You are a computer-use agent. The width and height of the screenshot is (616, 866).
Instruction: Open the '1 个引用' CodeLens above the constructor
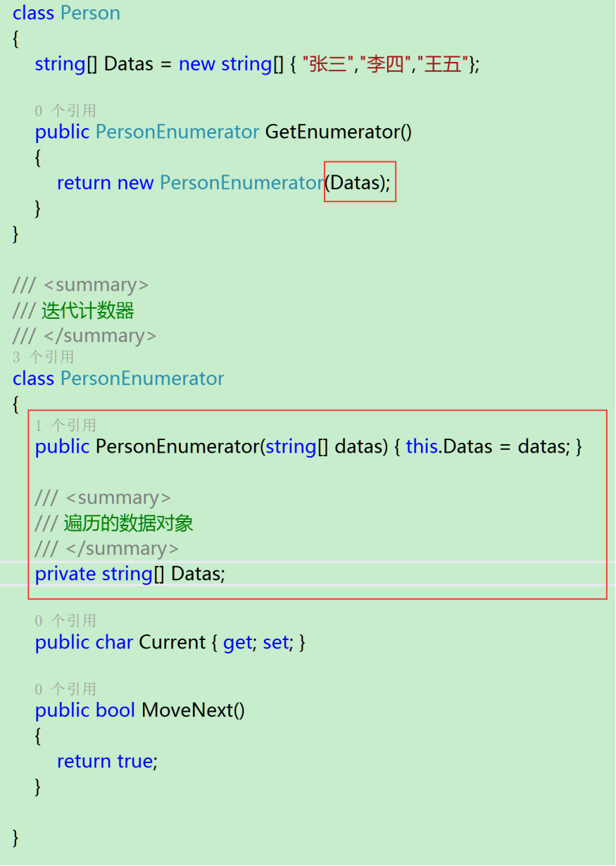(65, 425)
